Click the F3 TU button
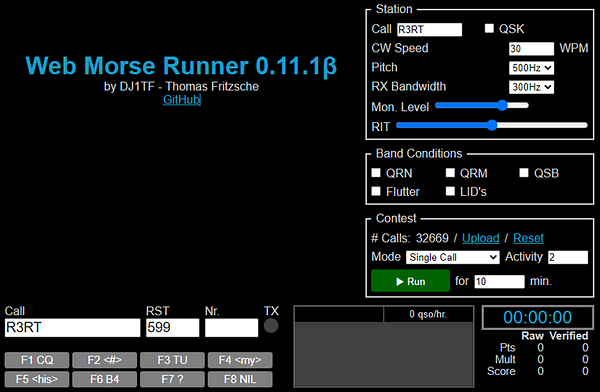600x392 pixels. click(x=172, y=360)
